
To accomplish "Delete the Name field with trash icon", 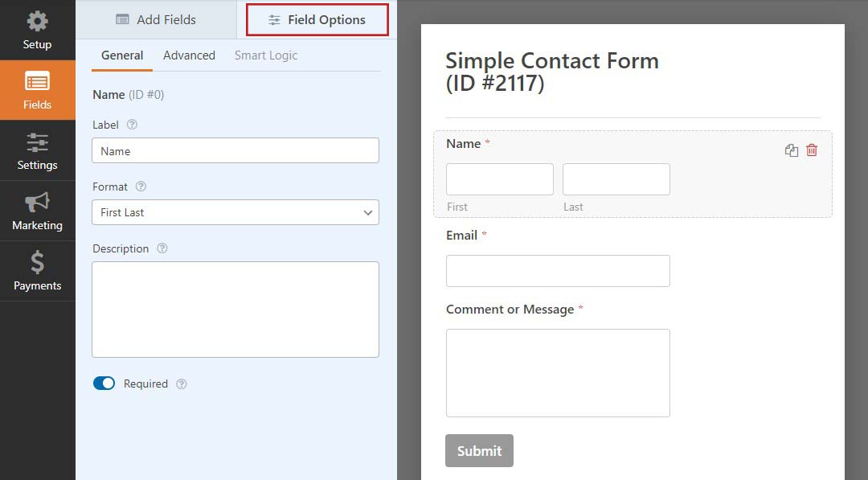I will coord(812,150).
